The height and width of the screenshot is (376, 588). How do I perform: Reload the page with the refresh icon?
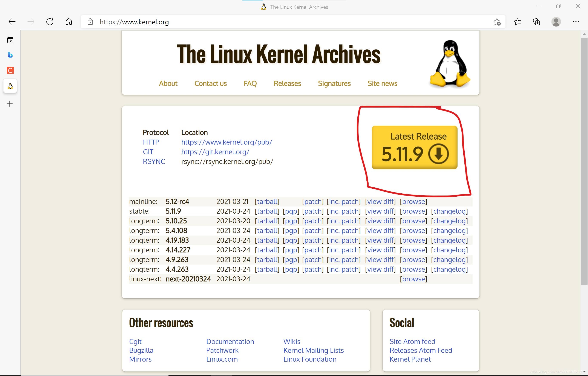pyautogui.click(x=50, y=22)
